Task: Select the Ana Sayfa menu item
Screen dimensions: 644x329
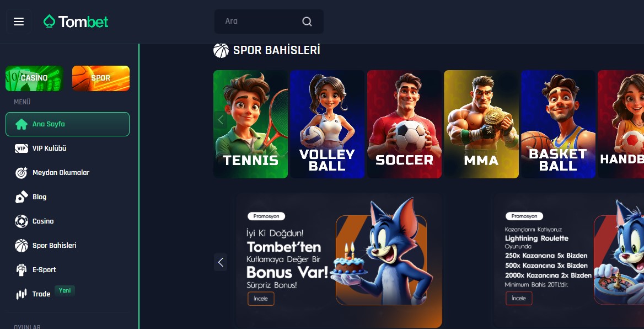Action: coord(67,124)
